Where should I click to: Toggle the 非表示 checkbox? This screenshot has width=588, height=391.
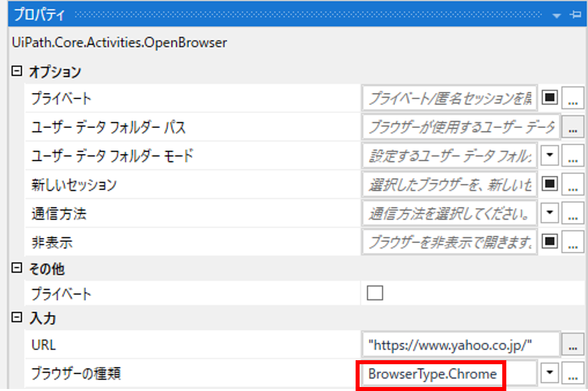click(549, 242)
